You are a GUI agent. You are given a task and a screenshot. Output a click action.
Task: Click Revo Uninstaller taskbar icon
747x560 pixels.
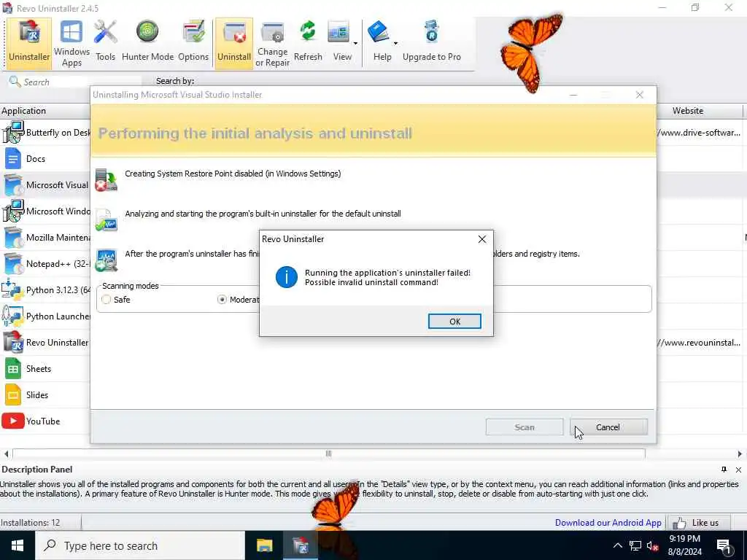pos(301,545)
